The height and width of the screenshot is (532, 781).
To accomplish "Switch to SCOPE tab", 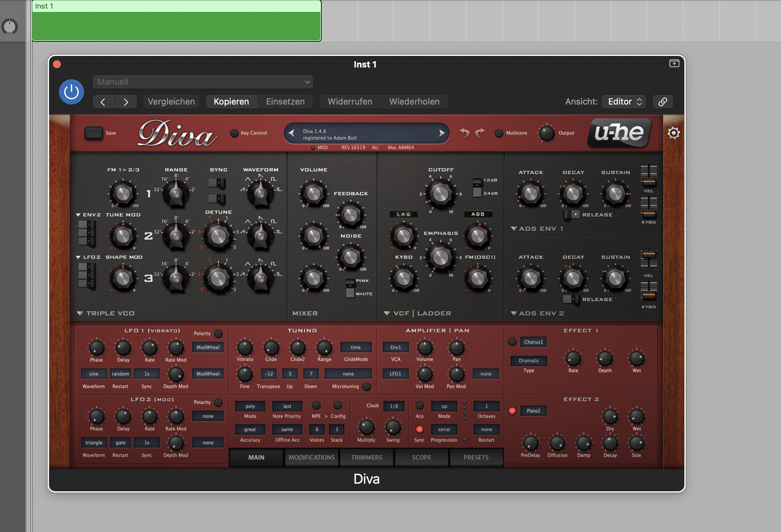I will coord(421,457).
